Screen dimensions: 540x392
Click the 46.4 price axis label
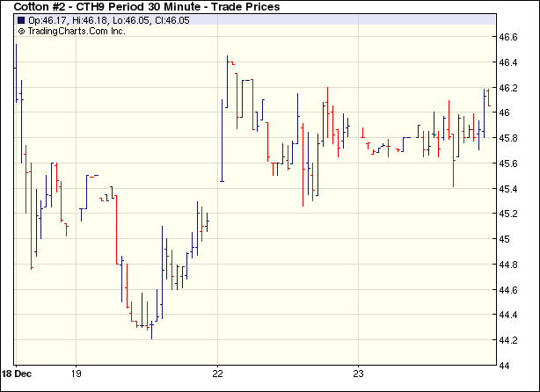[x=509, y=63]
